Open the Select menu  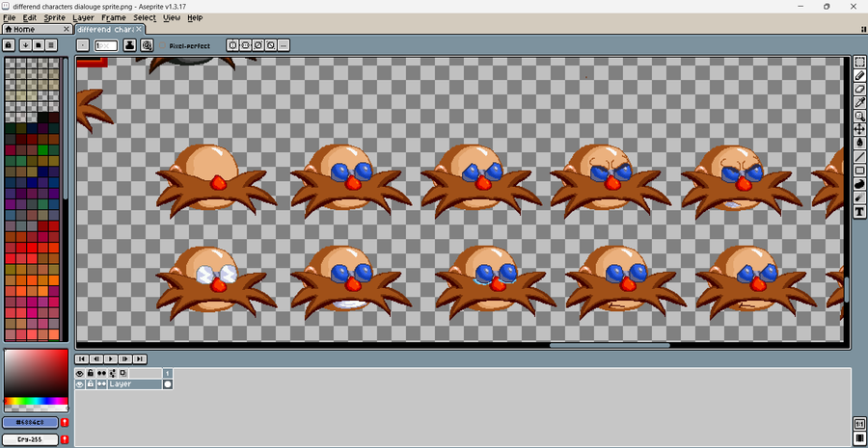click(x=145, y=17)
